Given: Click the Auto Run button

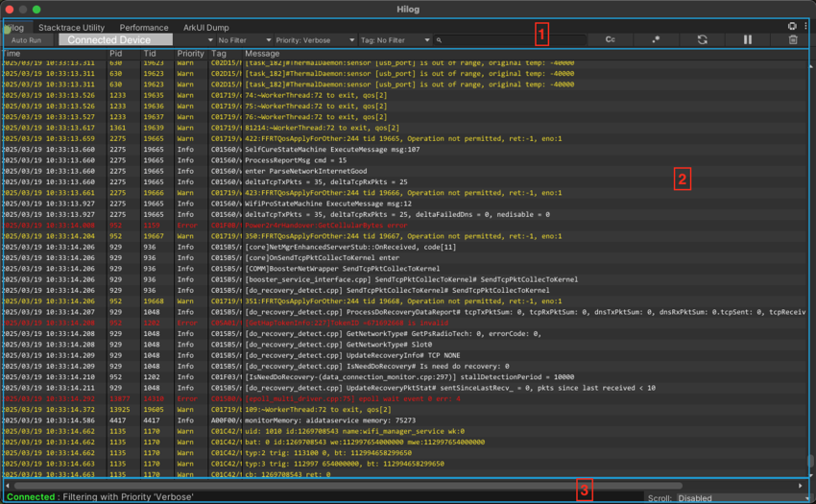Looking at the screenshot, I should pos(27,40).
